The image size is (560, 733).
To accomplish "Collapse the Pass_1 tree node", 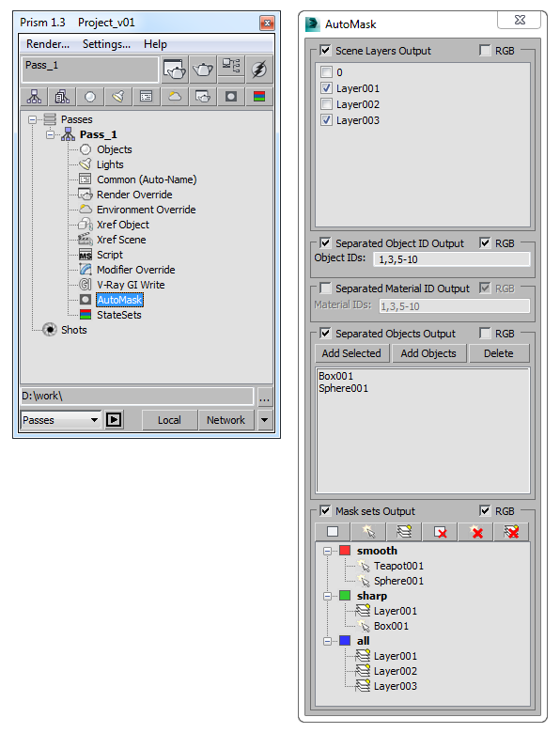I will 50,135.
